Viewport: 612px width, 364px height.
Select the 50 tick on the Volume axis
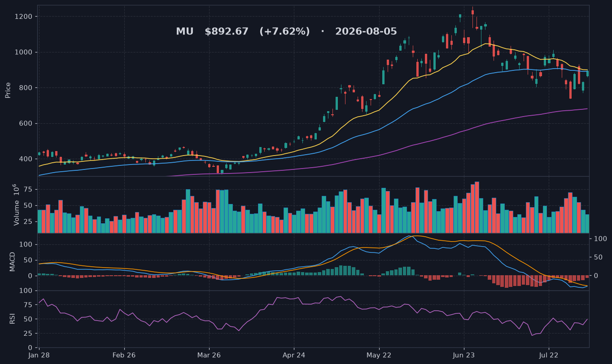click(27, 206)
